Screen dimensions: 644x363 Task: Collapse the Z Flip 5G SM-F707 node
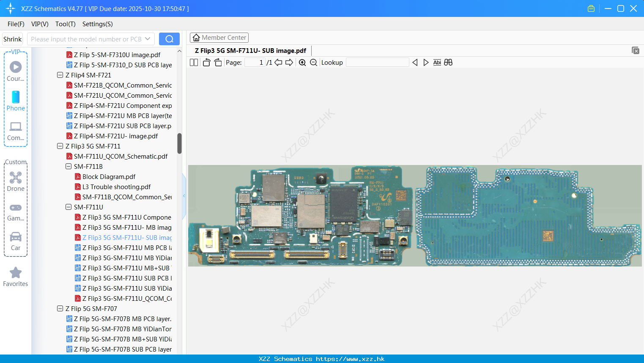60,308
